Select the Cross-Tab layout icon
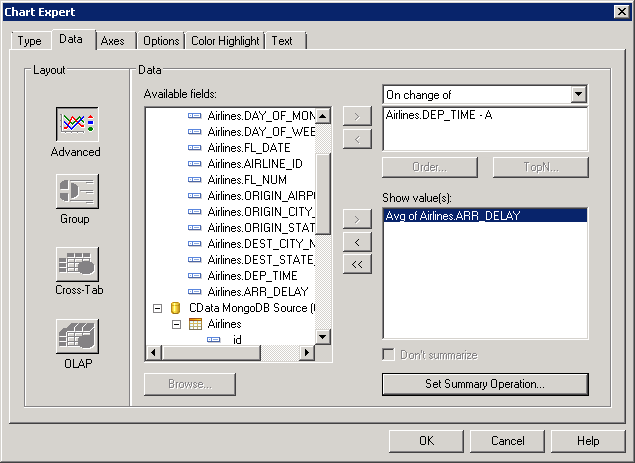 76,263
